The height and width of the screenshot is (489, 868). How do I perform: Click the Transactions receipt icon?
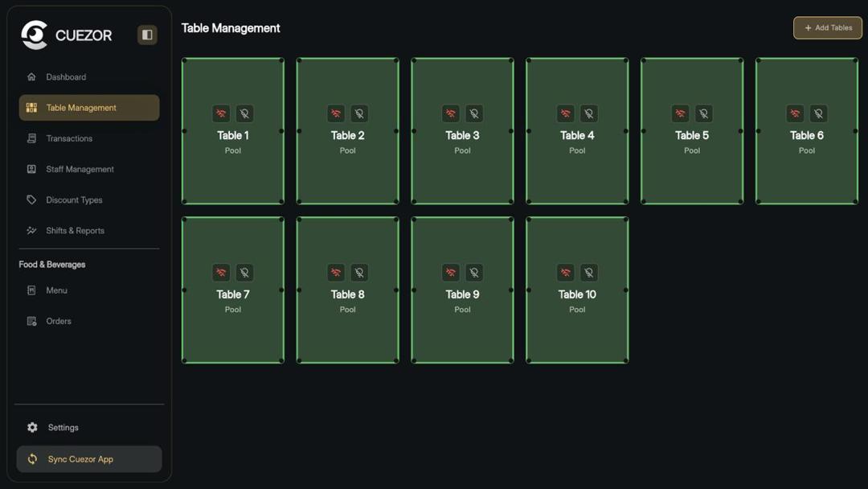coord(31,138)
